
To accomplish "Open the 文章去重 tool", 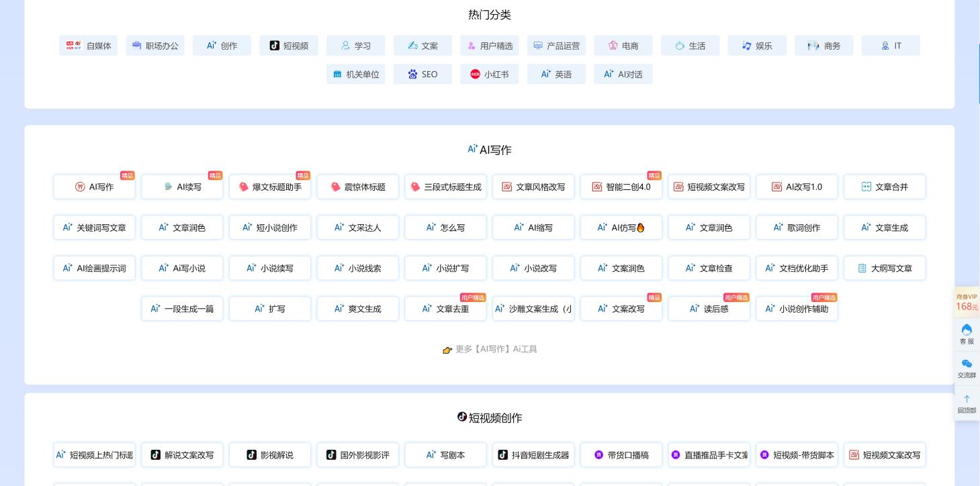I will pos(445,309).
